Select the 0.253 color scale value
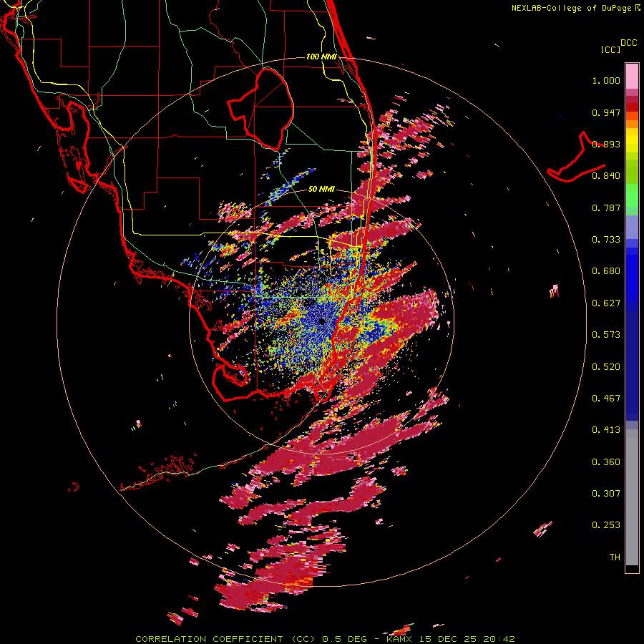 606,525
